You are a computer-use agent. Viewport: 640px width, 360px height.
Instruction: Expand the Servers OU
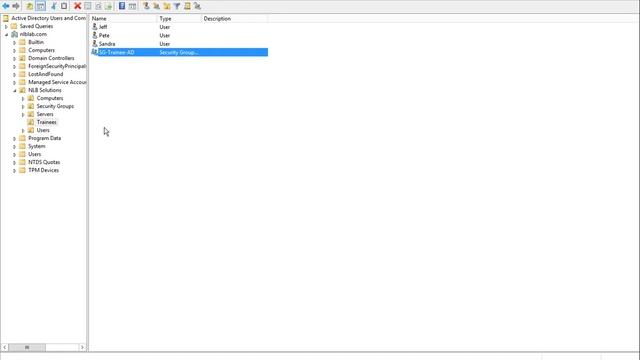tap(23, 115)
